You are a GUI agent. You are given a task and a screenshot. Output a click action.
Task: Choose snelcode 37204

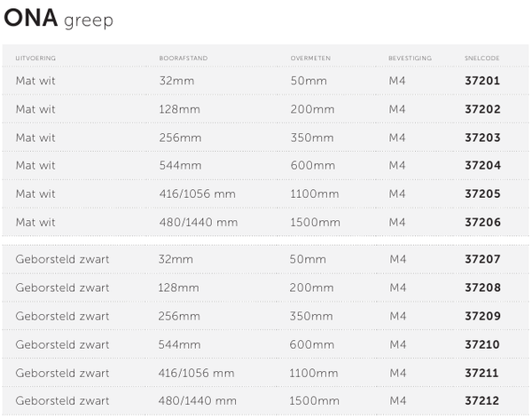[482, 166]
